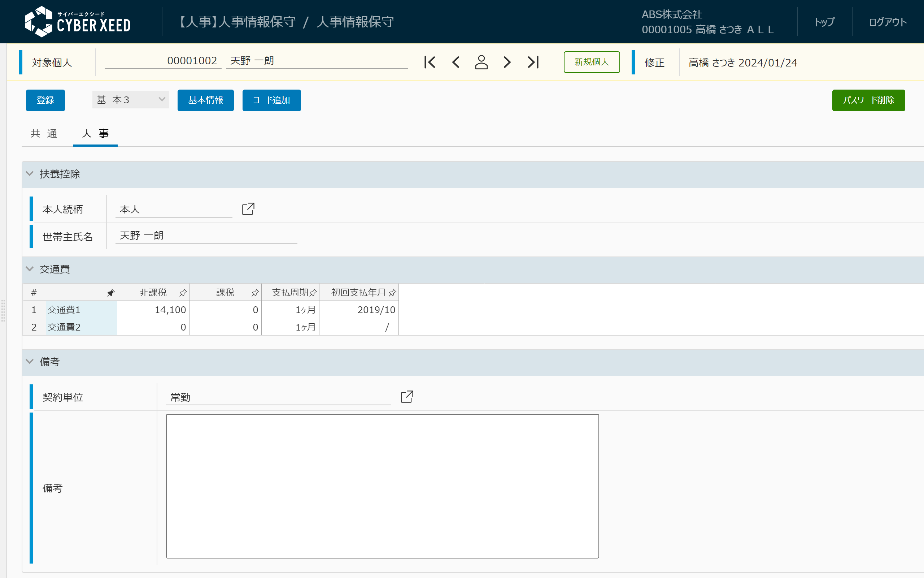Click the 支払周期 column header
The image size is (924, 578).
(x=290, y=293)
